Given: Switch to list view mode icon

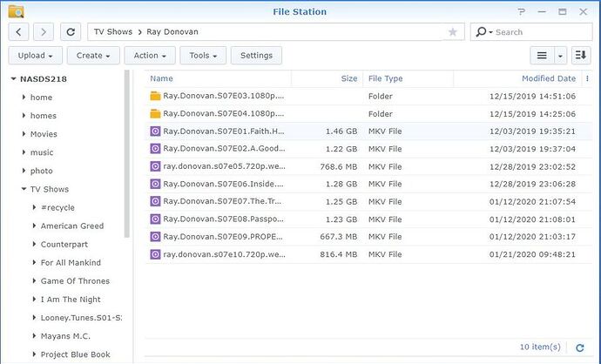Looking at the screenshot, I should click(542, 56).
